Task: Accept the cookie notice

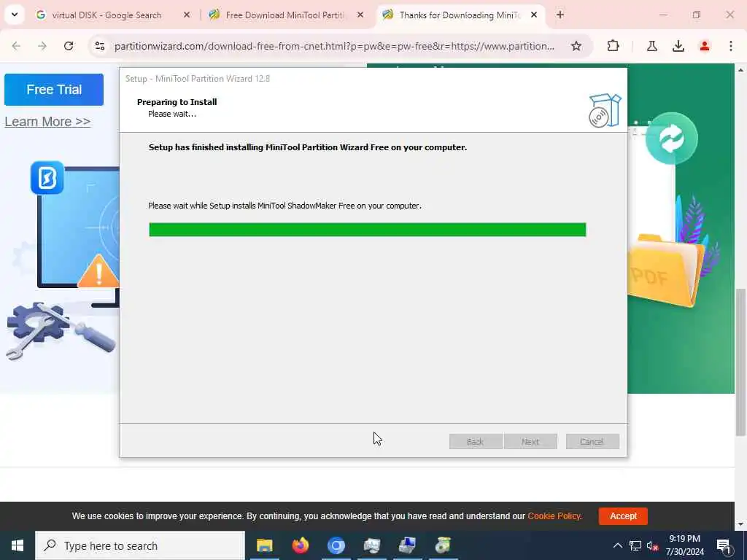Action: 623,516
